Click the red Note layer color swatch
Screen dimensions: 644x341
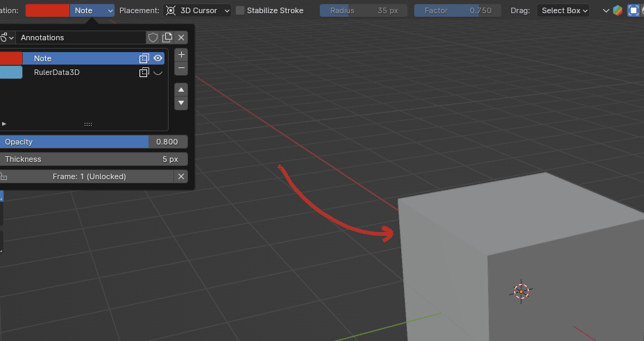pyautogui.click(x=10, y=58)
